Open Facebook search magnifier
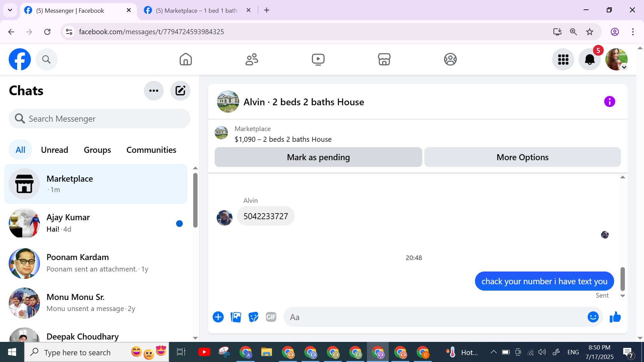This screenshot has height=362, width=644. 46,59
